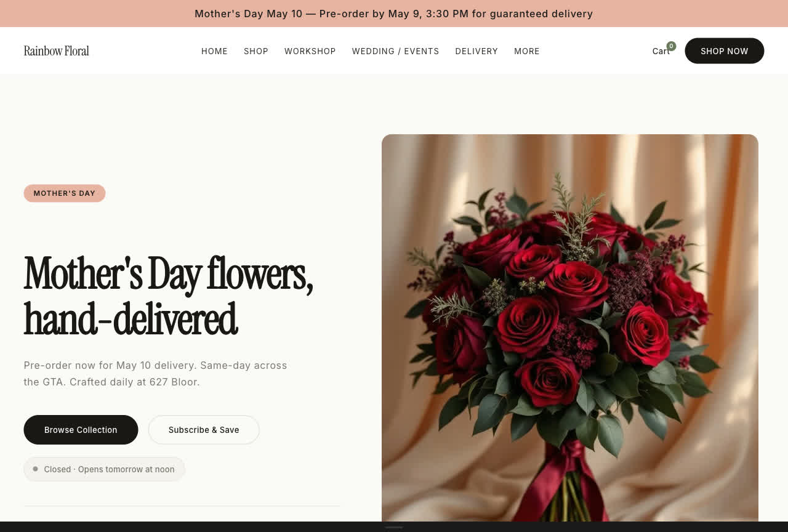
Task: Click the cart item count badge
Action: (671, 46)
